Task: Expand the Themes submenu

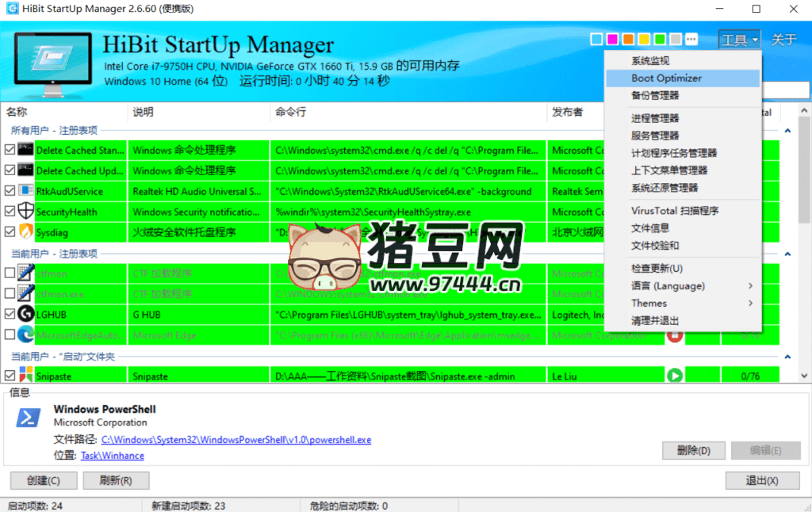Action: [683, 304]
